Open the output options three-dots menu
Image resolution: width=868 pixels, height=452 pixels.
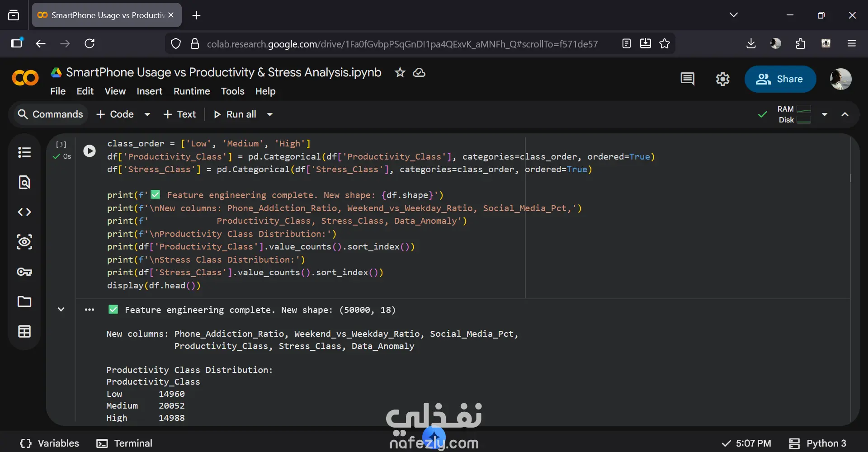point(90,310)
